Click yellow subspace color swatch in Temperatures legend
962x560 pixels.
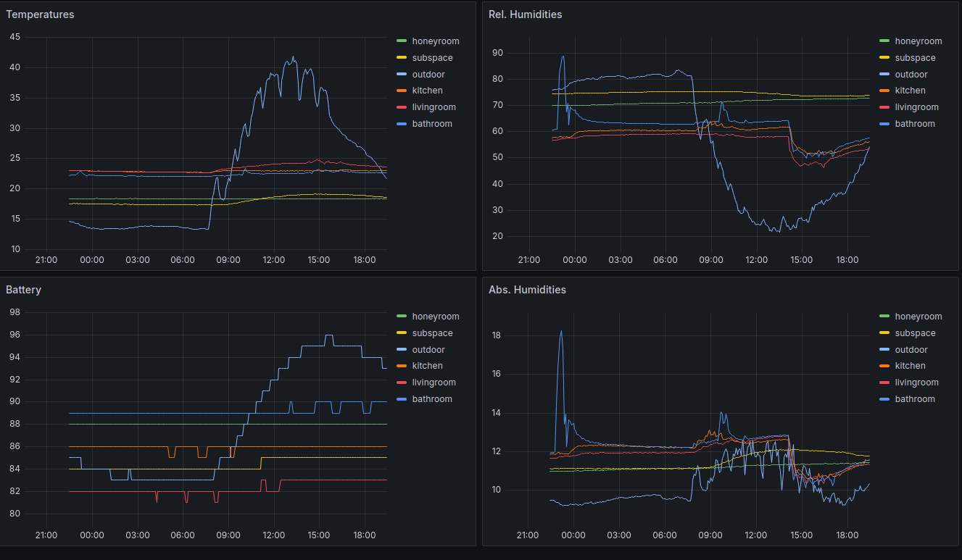(402, 58)
